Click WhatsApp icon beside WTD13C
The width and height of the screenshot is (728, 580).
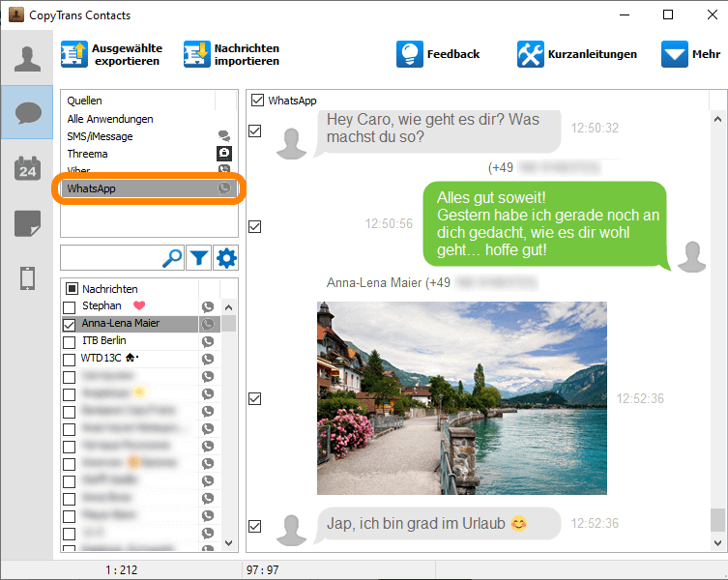pyautogui.click(x=208, y=359)
